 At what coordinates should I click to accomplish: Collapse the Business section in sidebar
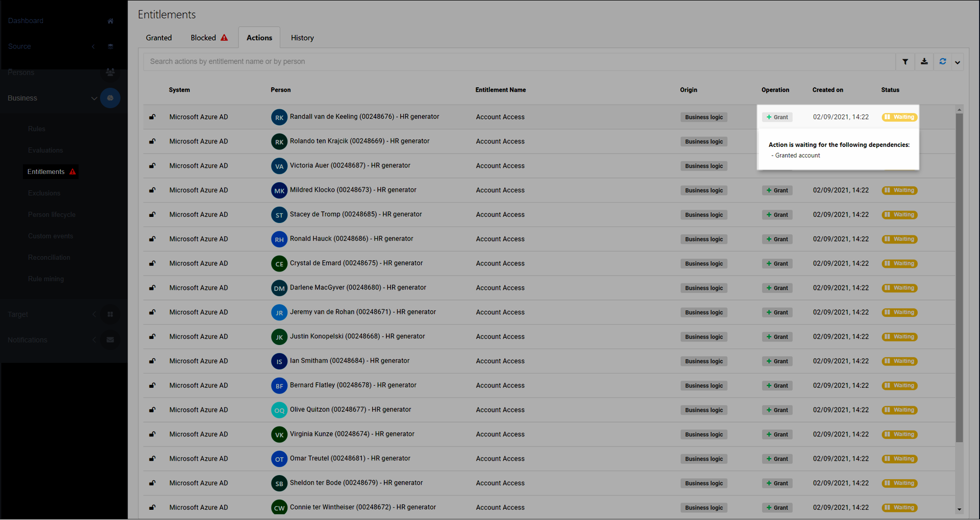(94, 98)
